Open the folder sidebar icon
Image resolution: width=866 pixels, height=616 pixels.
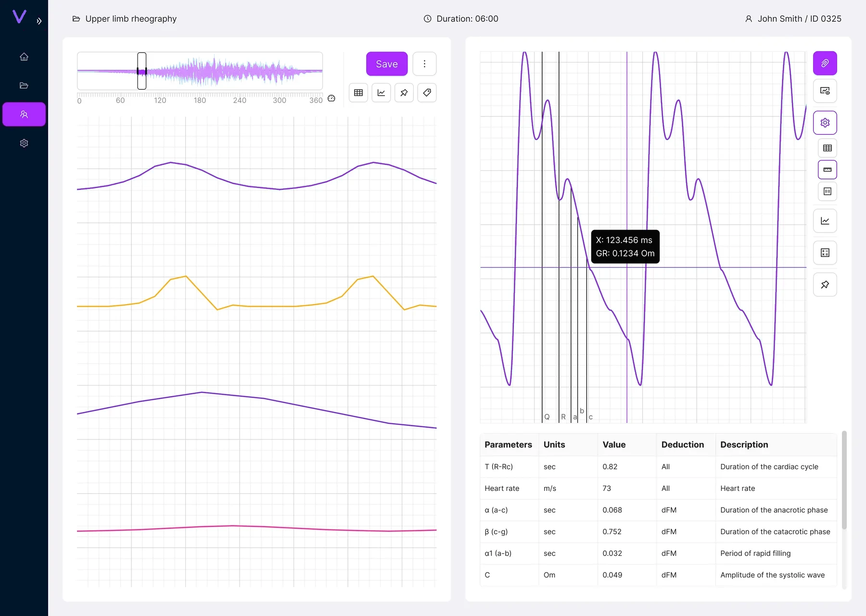24,86
